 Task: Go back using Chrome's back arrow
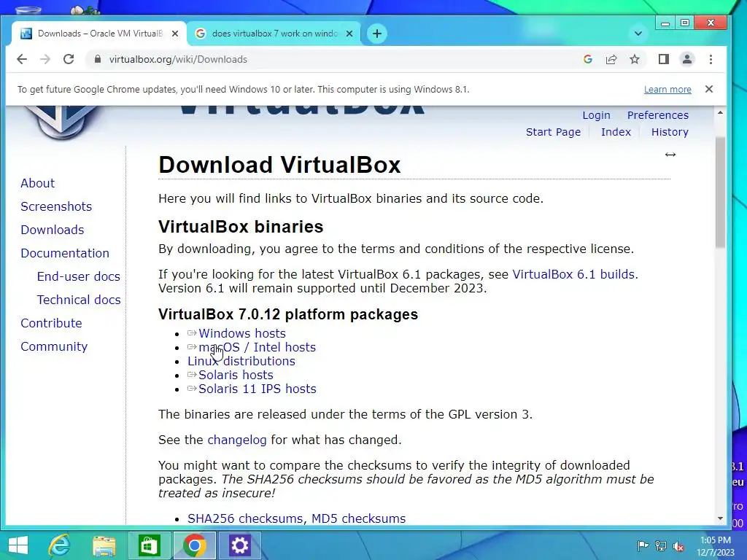tap(22, 59)
